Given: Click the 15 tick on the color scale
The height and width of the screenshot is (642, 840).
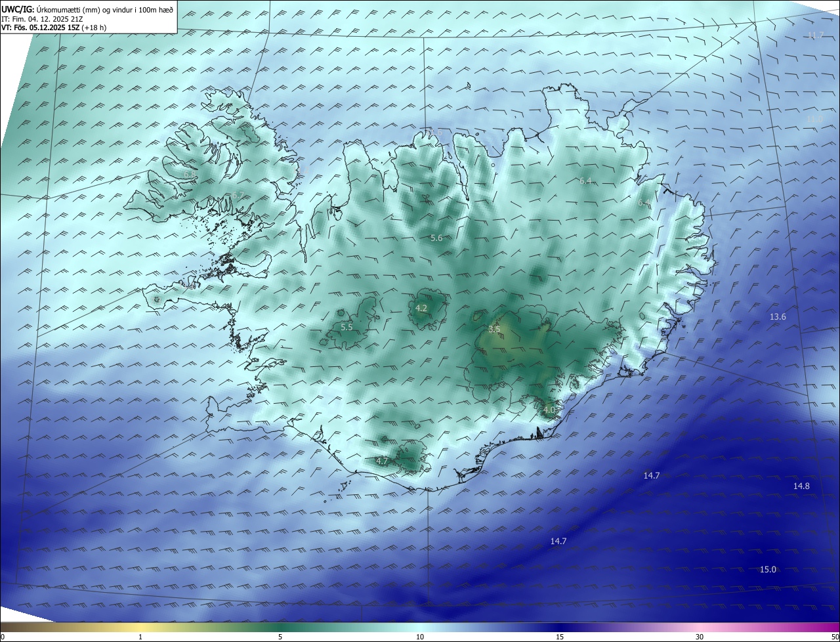Looking at the screenshot, I should (x=560, y=637).
